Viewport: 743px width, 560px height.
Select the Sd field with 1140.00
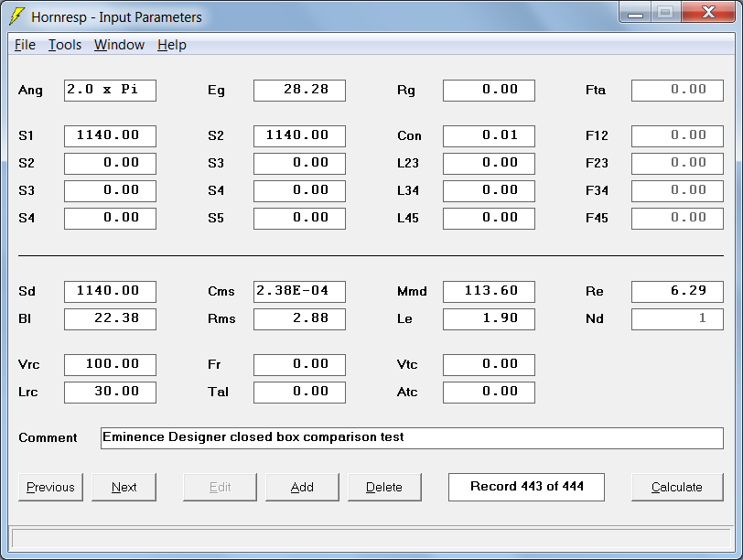coord(110,291)
